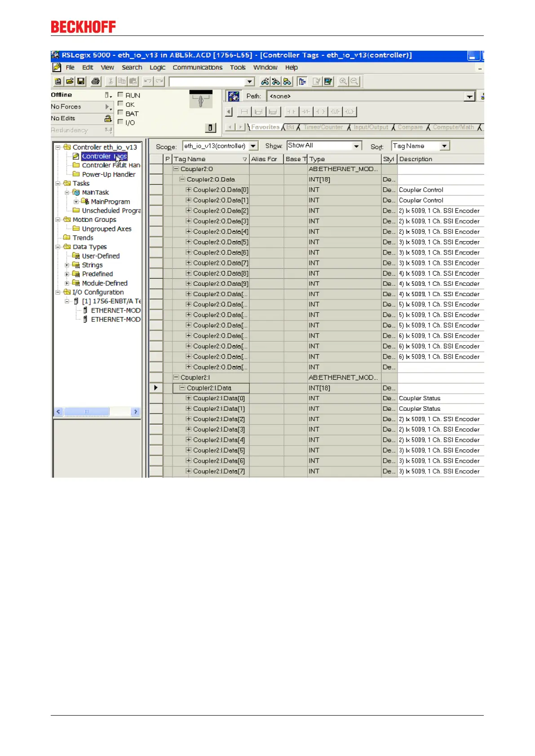
Task: Click the Zoom In magnifier icon
Action: [343, 81]
